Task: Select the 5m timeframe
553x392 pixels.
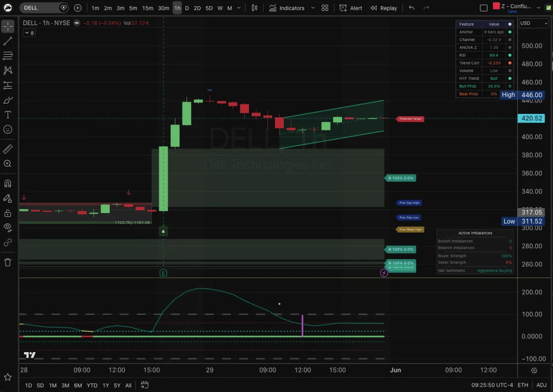Action: click(x=133, y=8)
